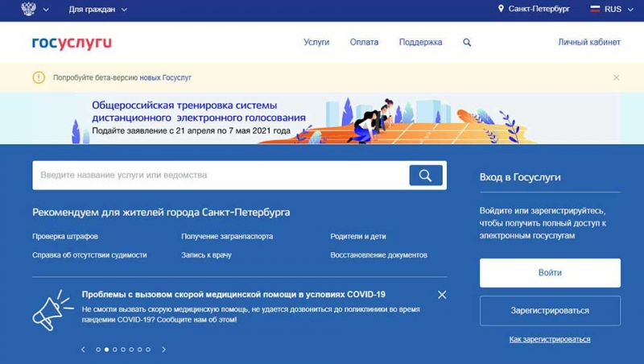Click the Russian flag icon
This screenshot has height=364, width=644.
tap(595, 9)
